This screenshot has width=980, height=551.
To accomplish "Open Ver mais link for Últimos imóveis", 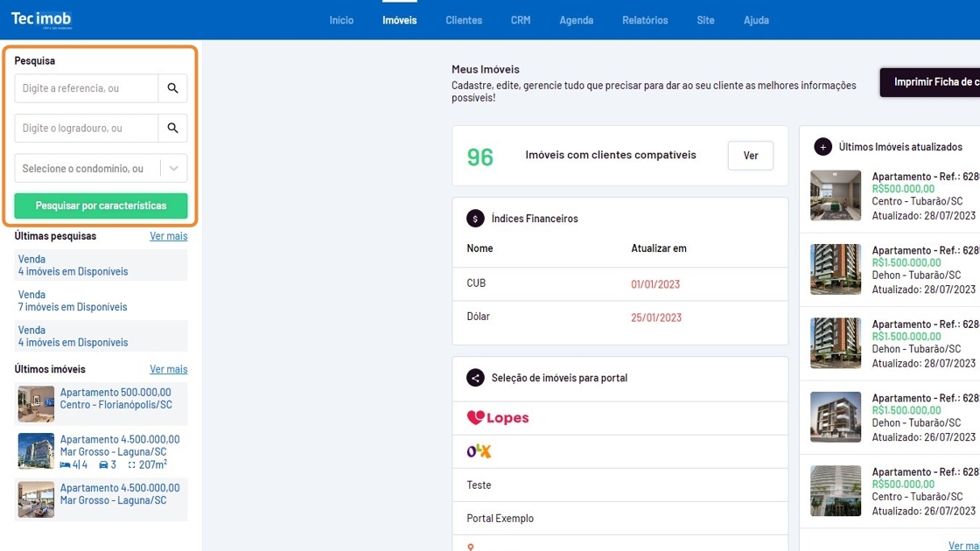I will [168, 369].
